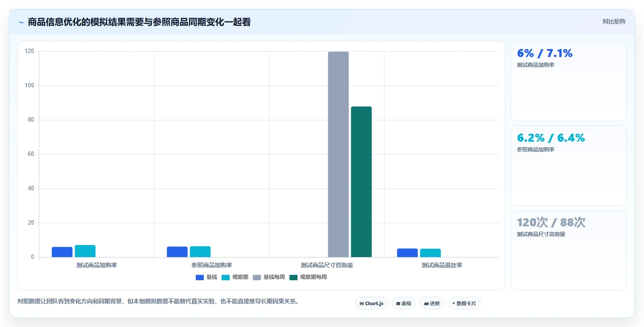The width and height of the screenshot is (644, 327).
Task: Toggle the 基线每周 legend swatch
Action: pyautogui.click(x=257, y=278)
